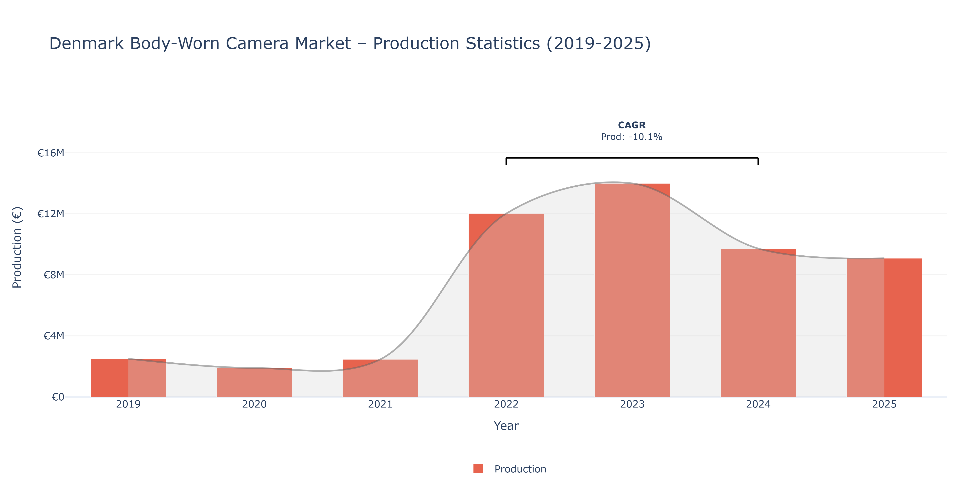Toggle the Production legend entry
The image size is (980, 490).
[510, 469]
